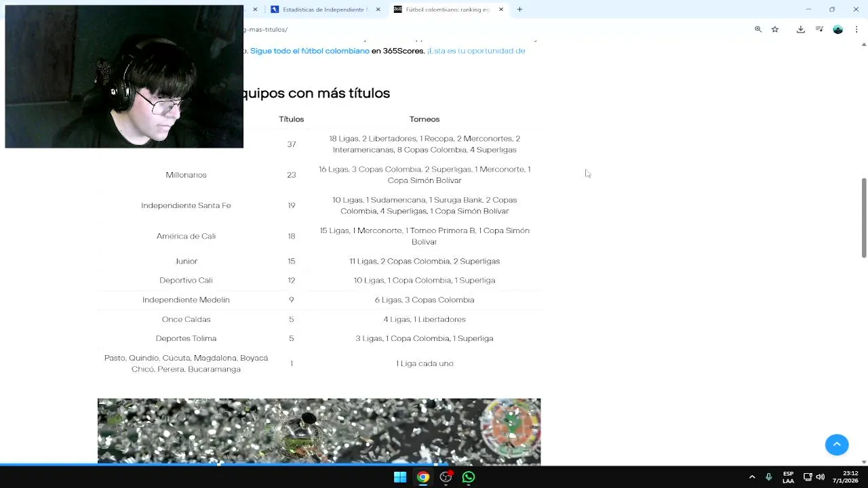The image size is (868, 488).
Task: Click '4 Ligas, 1 Libertadores' cell
Action: tap(425, 319)
